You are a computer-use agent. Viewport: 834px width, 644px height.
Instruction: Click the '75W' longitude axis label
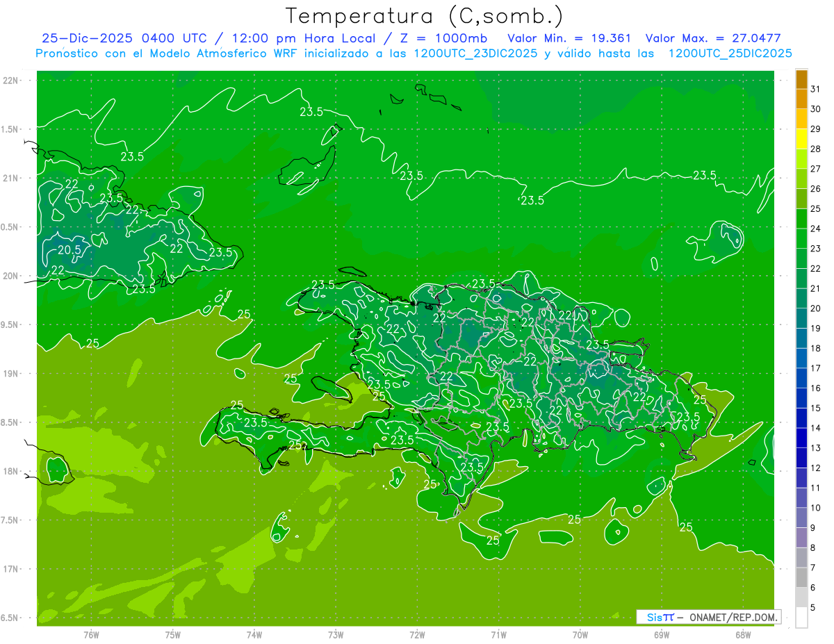pyautogui.click(x=173, y=634)
